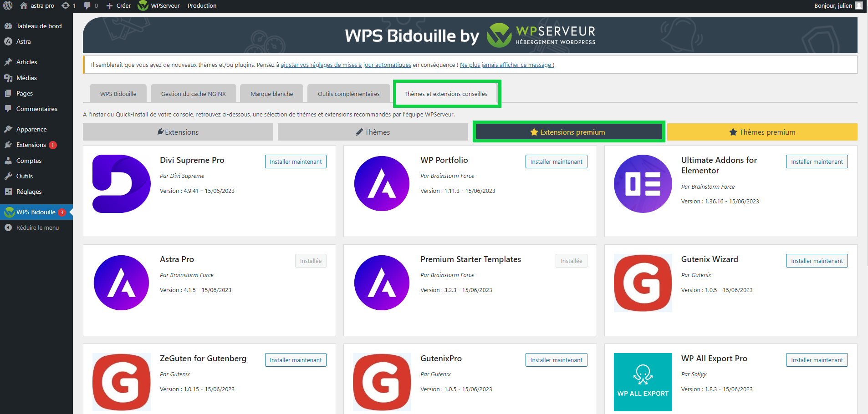
Task: Select the Extensions premium category
Action: [x=568, y=132]
